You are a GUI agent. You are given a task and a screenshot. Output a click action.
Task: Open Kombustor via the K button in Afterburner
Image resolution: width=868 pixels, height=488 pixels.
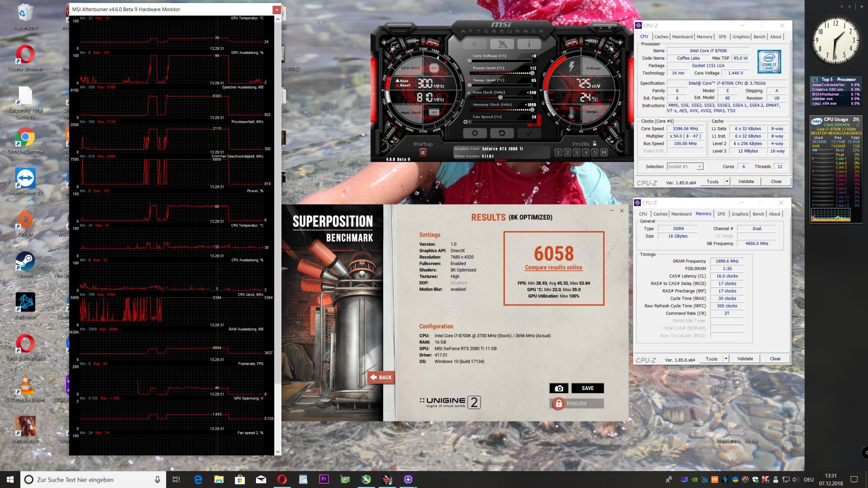(475, 44)
